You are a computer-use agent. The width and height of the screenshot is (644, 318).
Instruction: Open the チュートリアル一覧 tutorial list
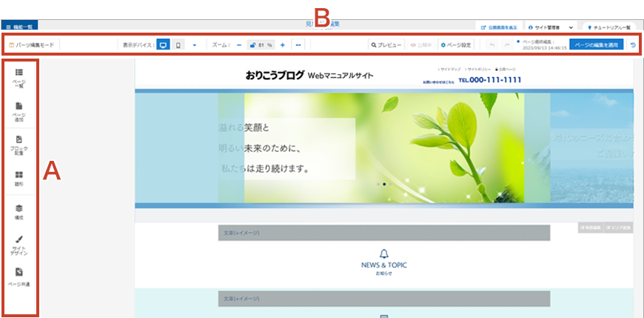pyautogui.click(x=608, y=26)
